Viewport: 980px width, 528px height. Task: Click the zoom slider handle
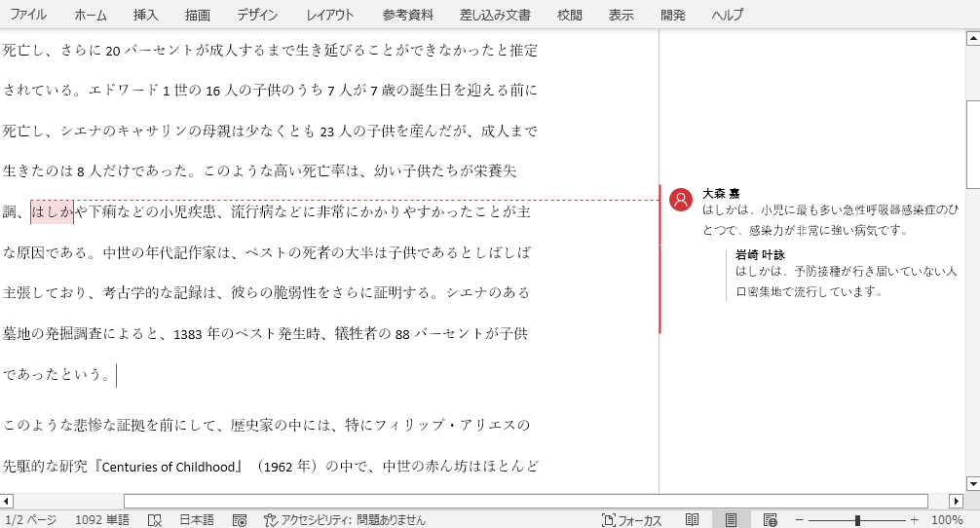tap(857, 520)
